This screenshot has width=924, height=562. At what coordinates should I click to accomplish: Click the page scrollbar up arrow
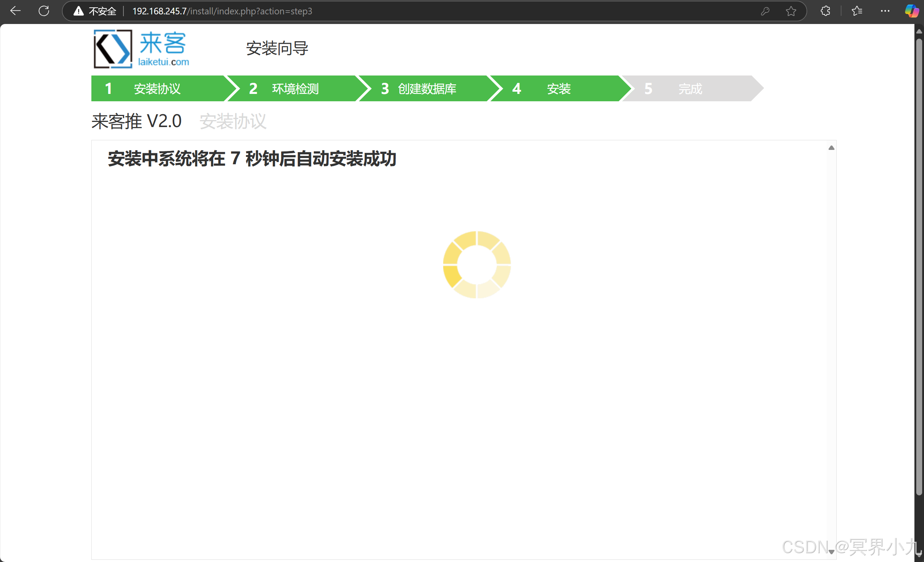pyautogui.click(x=919, y=31)
